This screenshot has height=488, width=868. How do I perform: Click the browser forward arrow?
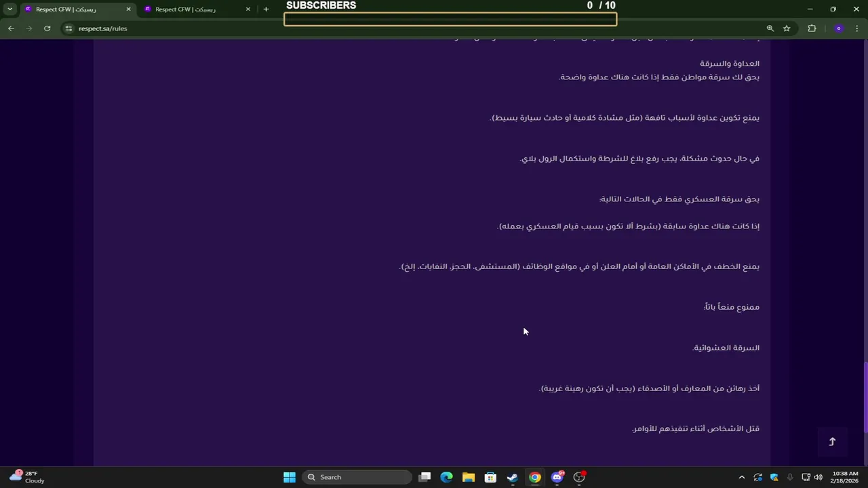28,28
